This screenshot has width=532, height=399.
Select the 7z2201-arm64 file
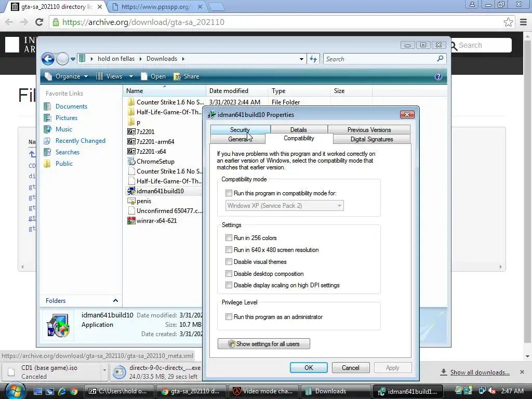click(151, 141)
